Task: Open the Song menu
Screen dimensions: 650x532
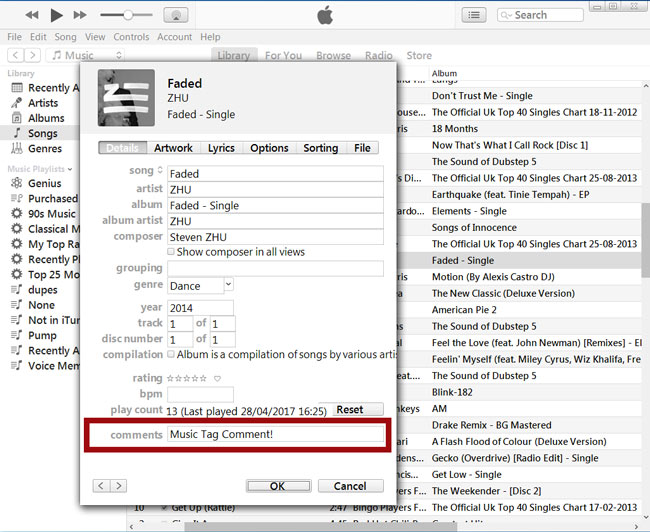Action: point(65,37)
